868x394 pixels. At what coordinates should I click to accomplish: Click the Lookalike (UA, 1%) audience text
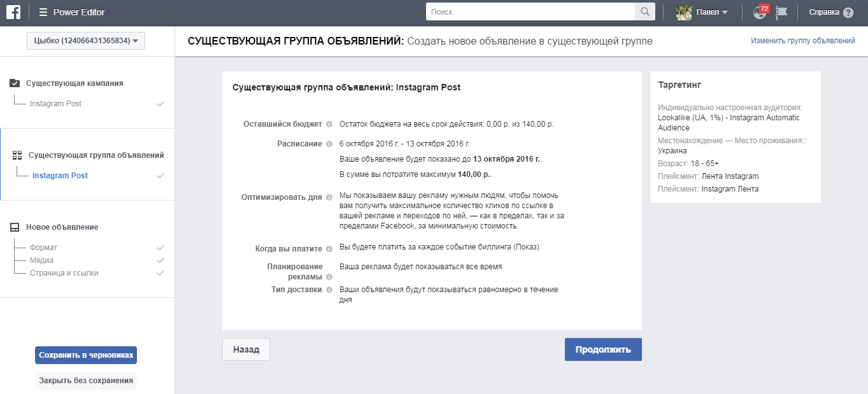(729, 123)
